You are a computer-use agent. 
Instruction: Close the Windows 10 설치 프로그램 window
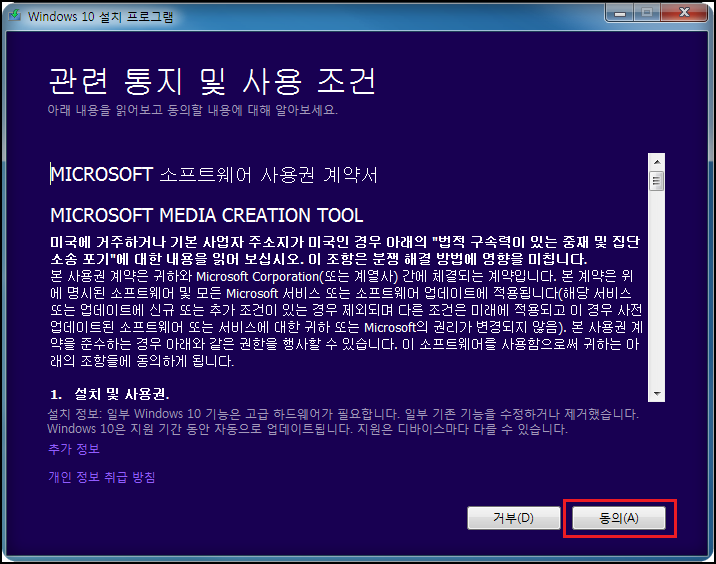point(684,13)
